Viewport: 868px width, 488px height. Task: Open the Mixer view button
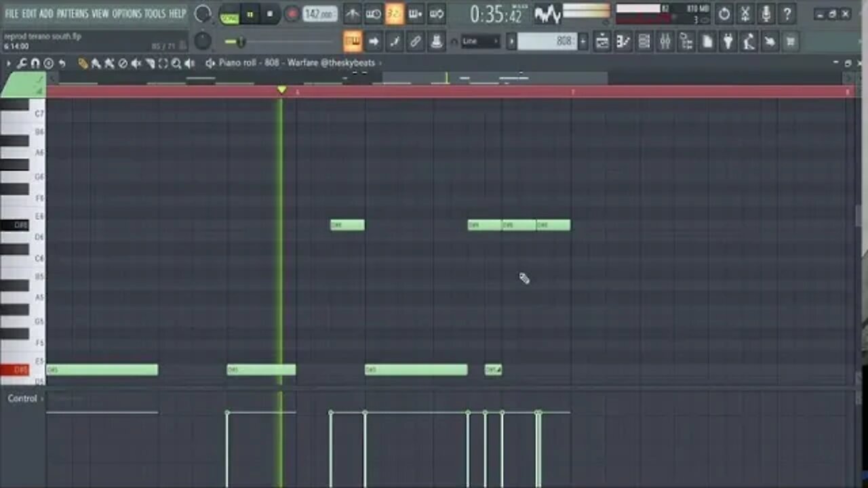(665, 41)
